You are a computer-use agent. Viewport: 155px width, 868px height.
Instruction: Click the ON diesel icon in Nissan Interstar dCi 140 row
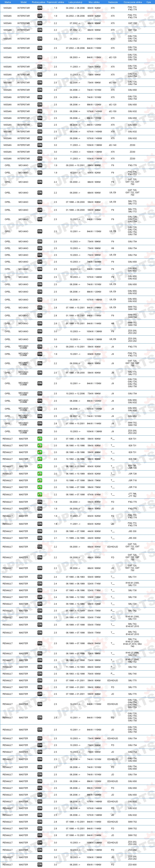tap(40, 145)
